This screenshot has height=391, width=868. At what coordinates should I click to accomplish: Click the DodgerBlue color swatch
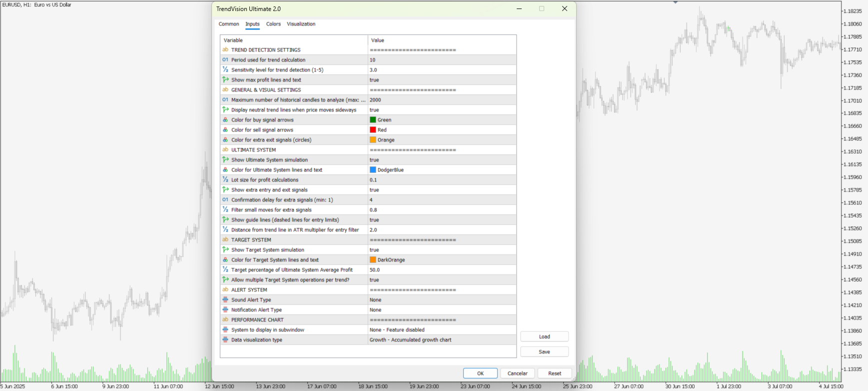click(373, 170)
